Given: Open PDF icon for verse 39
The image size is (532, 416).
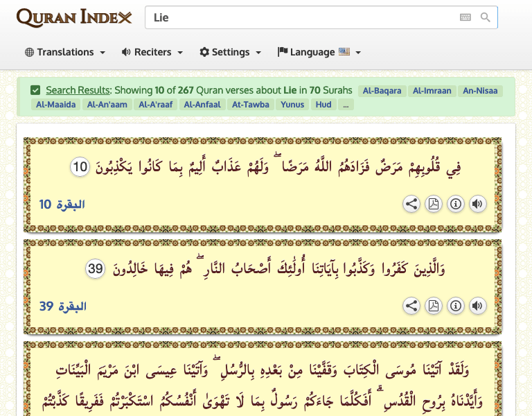Looking at the screenshot, I should tap(433, 306).
